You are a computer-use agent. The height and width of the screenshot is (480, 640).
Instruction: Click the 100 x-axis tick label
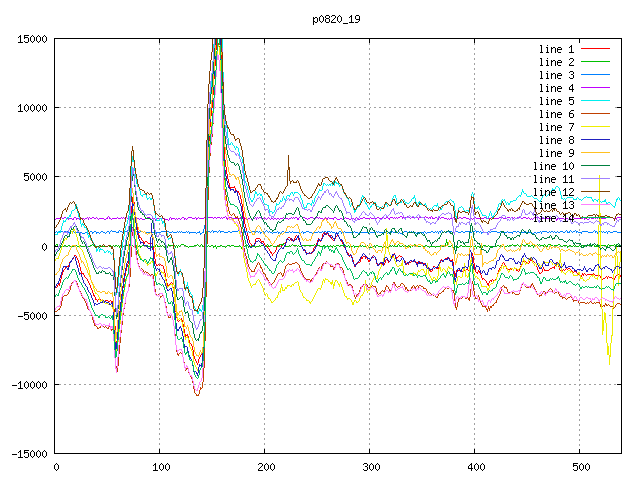click(160, 467)
